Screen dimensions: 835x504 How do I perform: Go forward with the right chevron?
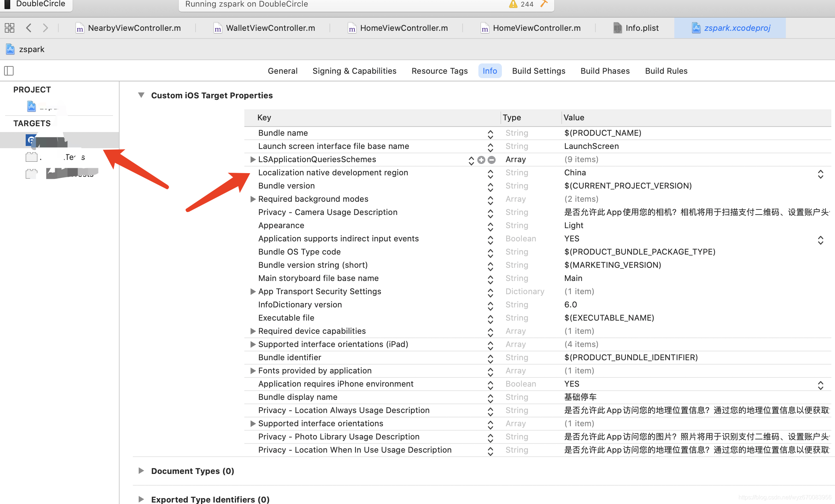click(45, 28)
